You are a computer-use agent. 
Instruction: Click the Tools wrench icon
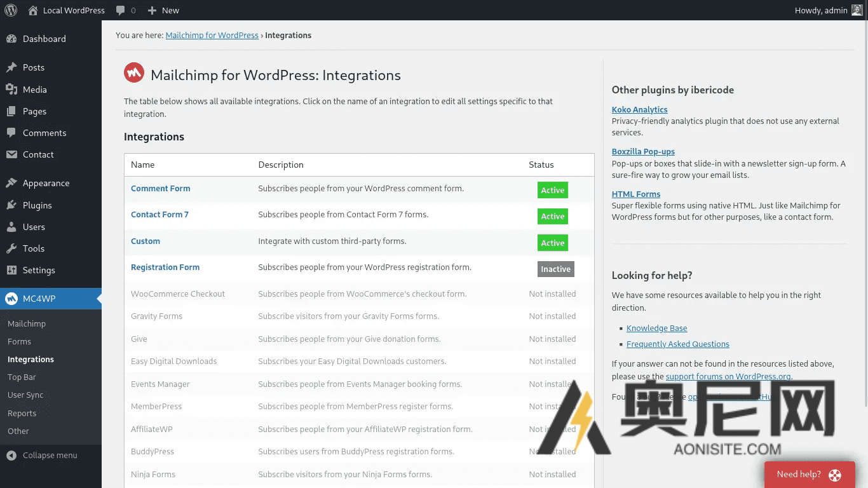click(x=11, y=248)
